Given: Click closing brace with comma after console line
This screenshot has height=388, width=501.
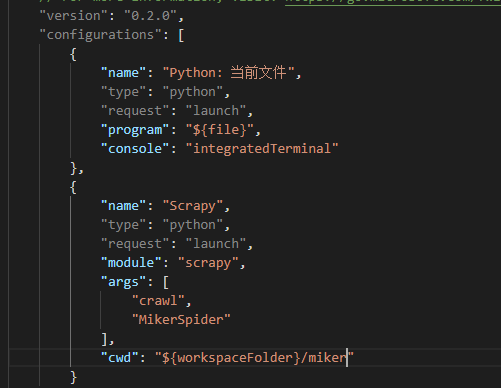Looking at the screenshot, I should [x=77, y=168].
